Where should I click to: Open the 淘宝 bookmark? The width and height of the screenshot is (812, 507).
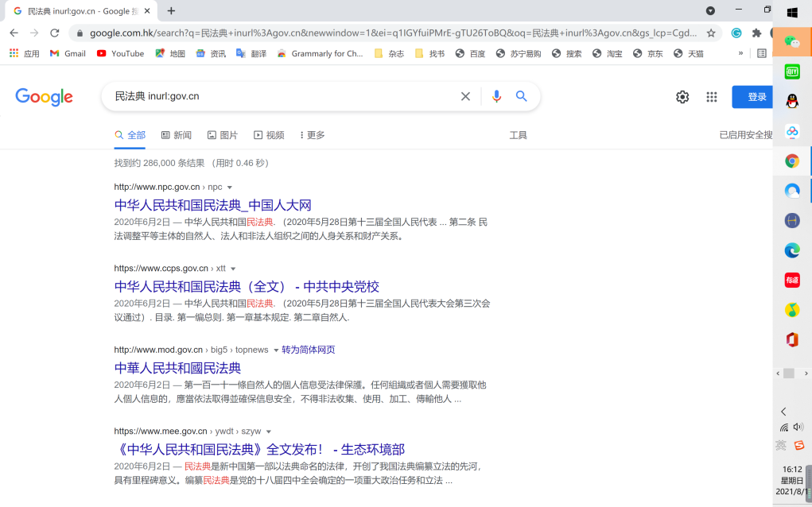[x=608, y=53]
